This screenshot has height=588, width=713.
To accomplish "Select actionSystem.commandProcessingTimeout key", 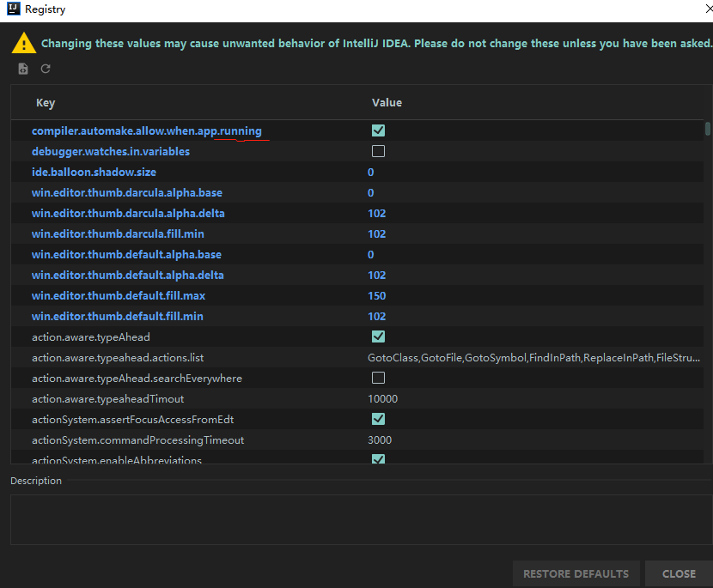I will 137,439.
